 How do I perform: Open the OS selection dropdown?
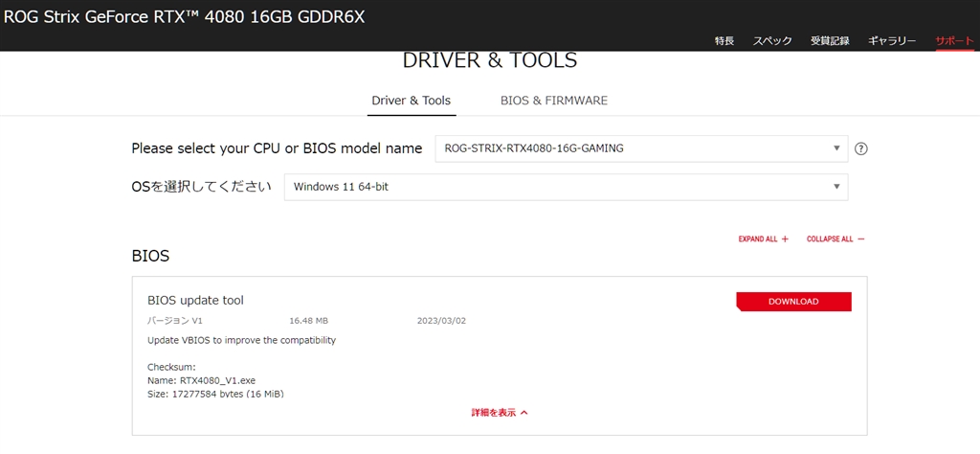[567, 187]
